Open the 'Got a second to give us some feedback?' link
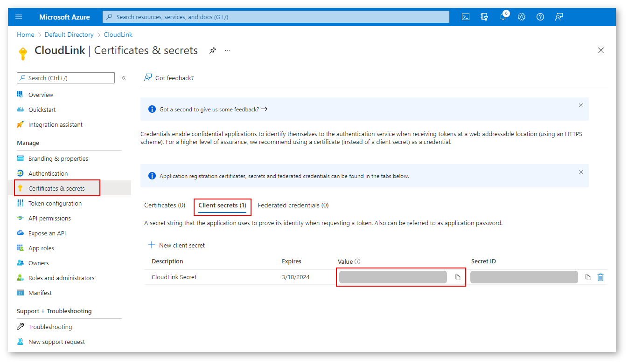This screenshot has height=364, width=628. coord(213,109)
